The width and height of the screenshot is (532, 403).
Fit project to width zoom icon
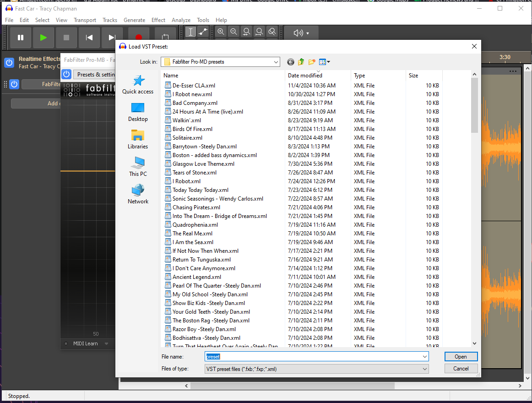tap(259, 32)
